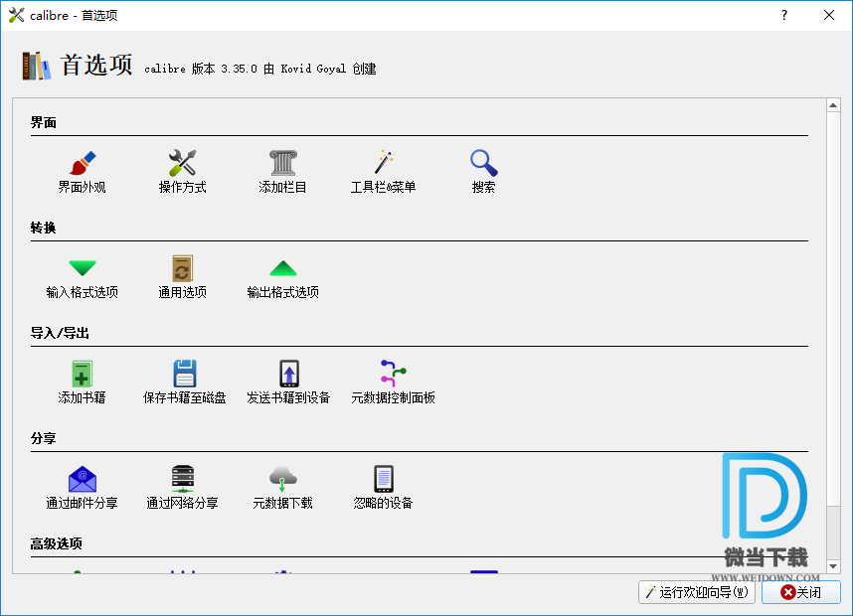The width and height of the screenshot is (853, 616).
Task: Click scrollbar up arrow
Action: click(x=833, y=105)
